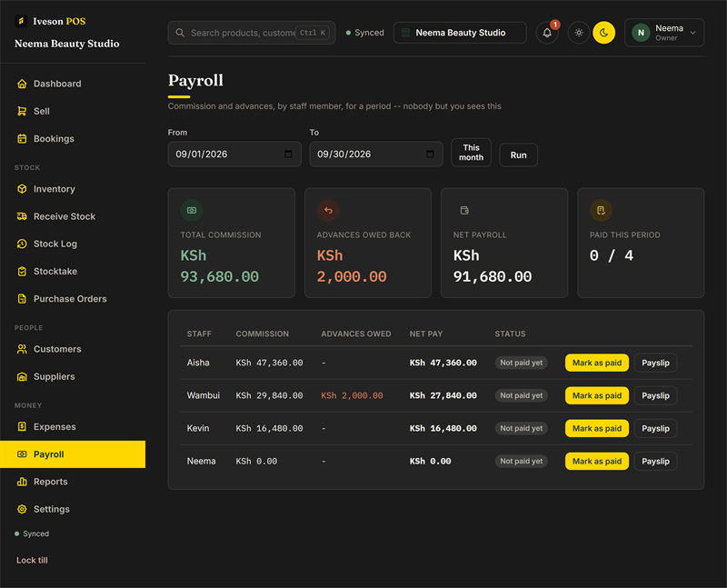Mark Neema as paid
The height and width of the screenshot is (588, 727).
click(597, 461)
